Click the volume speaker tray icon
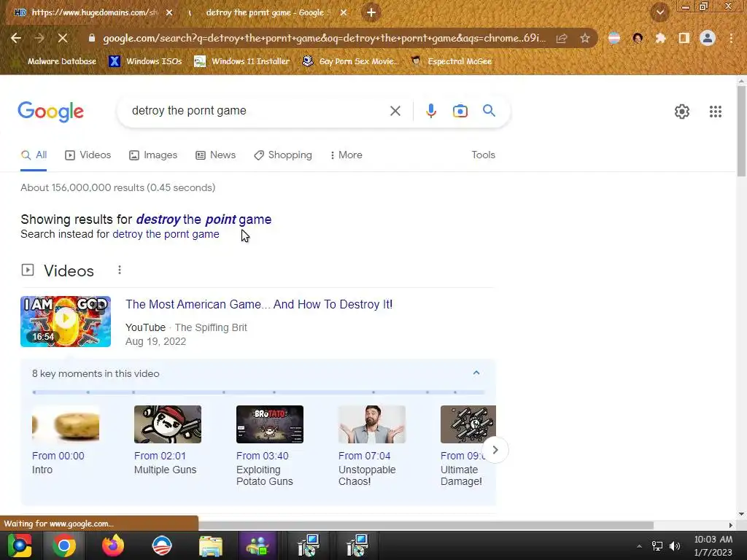The image size is (747, 560). pyautogui.click(x=675, y=545)
